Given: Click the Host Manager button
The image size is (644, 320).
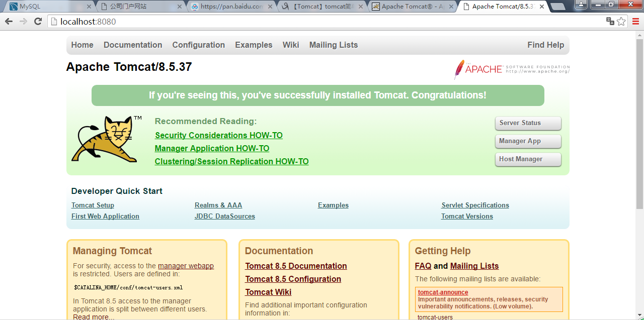Looking at the screenshot, I should click(528, 159).
